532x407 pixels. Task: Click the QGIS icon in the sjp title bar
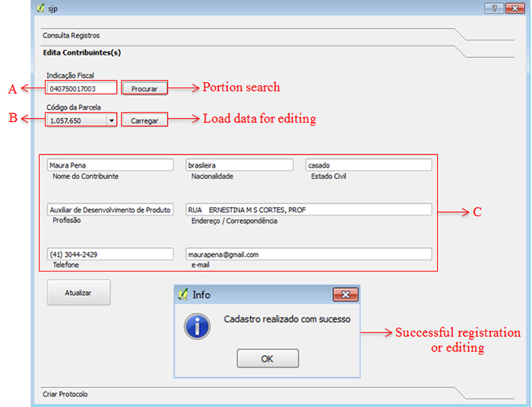(41, 8)
